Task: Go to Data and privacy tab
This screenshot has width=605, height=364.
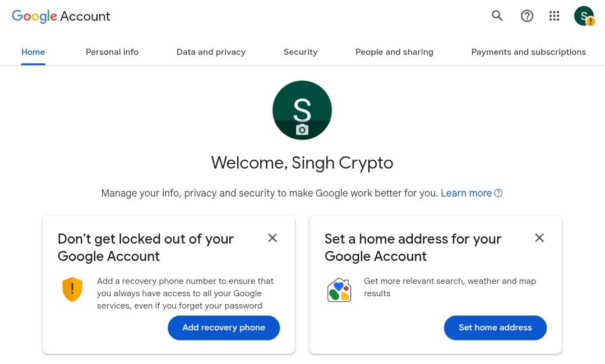Action: [x=211, y=52]
